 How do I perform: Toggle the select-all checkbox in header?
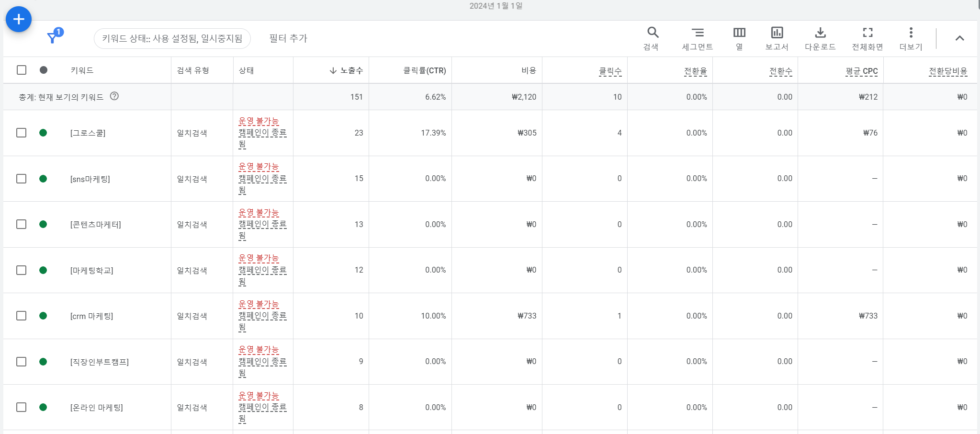tap(22, 70)
